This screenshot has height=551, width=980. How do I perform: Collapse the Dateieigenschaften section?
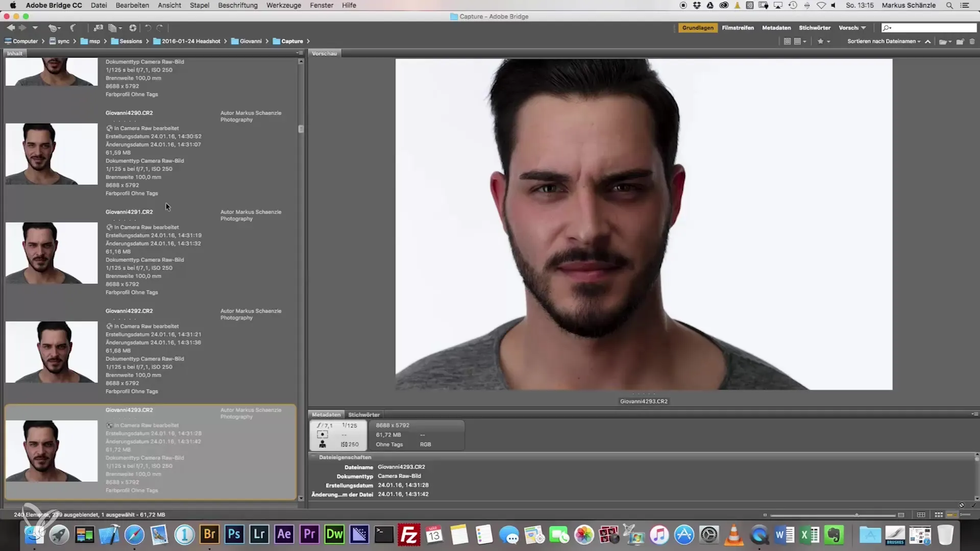(x=314, y=457)
